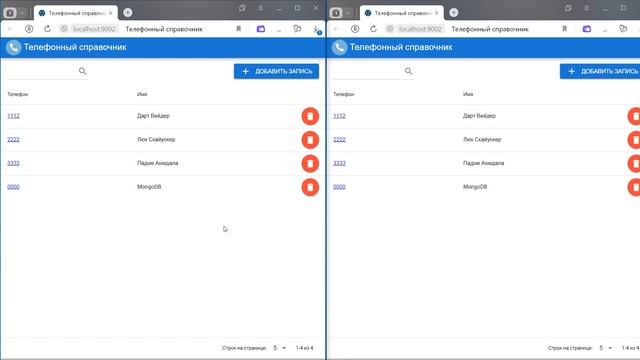Click search magnifier icon in left window
This screenshot has width=640, height=360.
coord(82,71)
